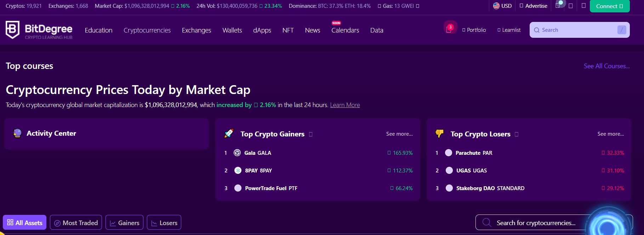Switch to the Most Traded tab
This screenshot has width=644, height=235.
(76, 222)
